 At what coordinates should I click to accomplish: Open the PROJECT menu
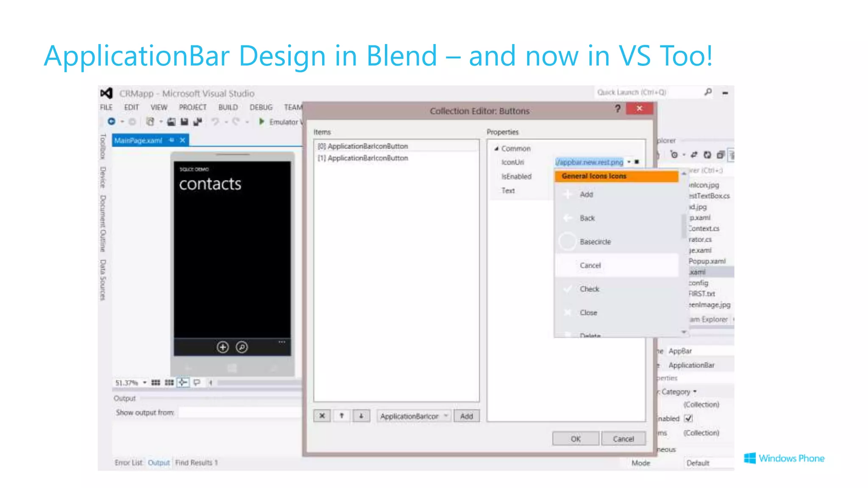193,107
